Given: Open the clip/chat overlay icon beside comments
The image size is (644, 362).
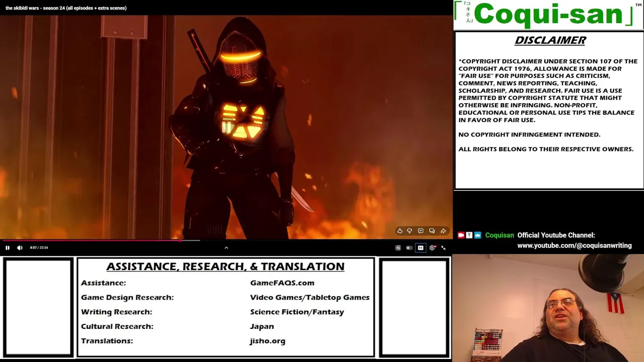Looking at the screenshot, I should (432, 231).
